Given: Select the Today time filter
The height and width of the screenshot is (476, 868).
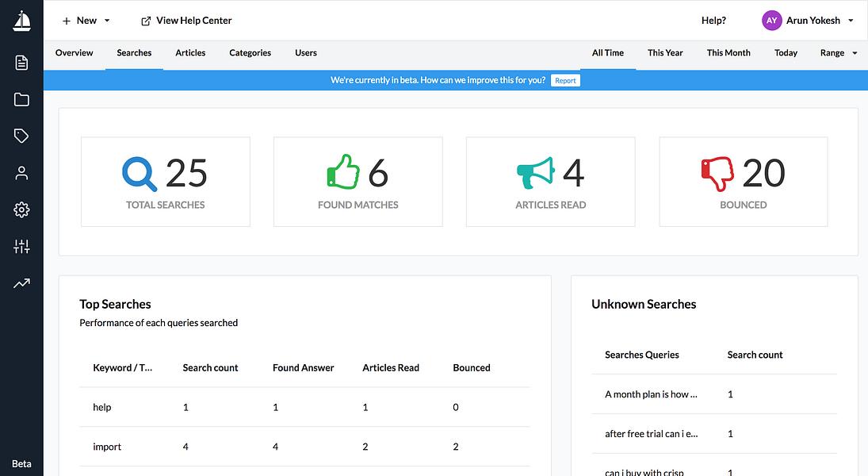Looking at the screenshot, I should pos(786,52).
